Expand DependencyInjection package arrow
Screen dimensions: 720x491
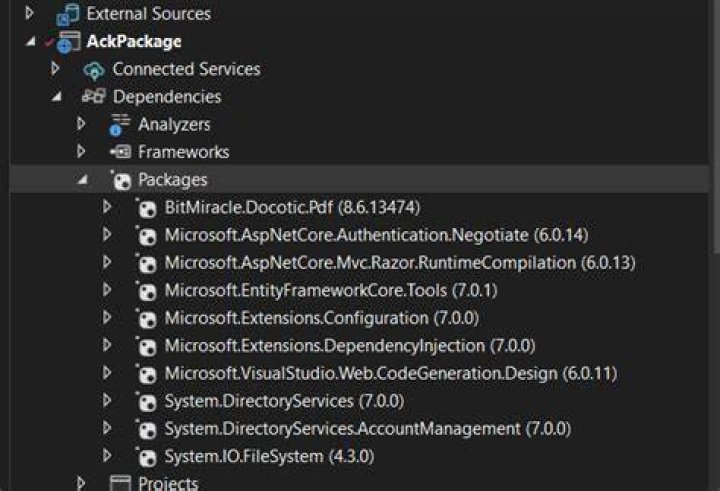pos(107,344)
